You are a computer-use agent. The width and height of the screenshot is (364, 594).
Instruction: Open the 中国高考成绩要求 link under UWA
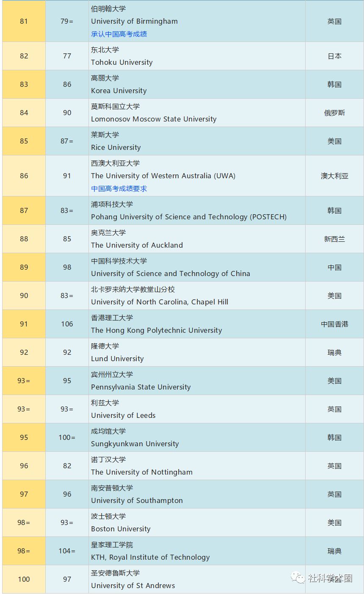tap(119, 188)
